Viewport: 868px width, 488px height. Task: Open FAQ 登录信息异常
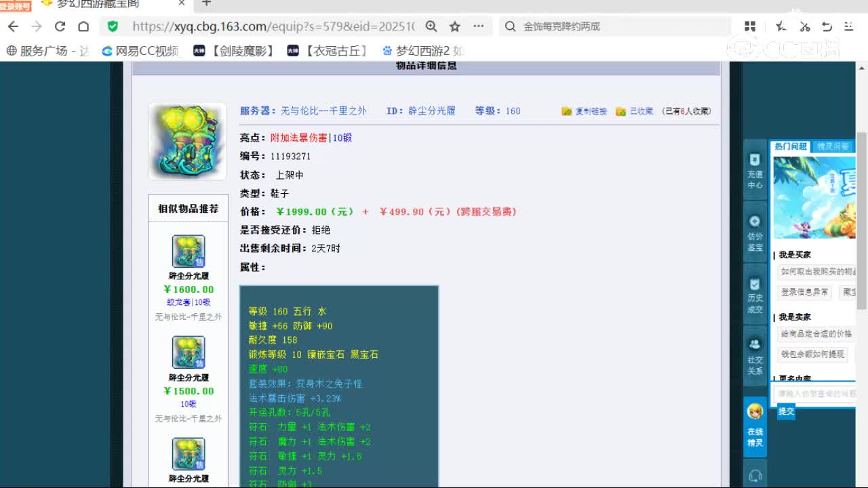coord(804,292)
